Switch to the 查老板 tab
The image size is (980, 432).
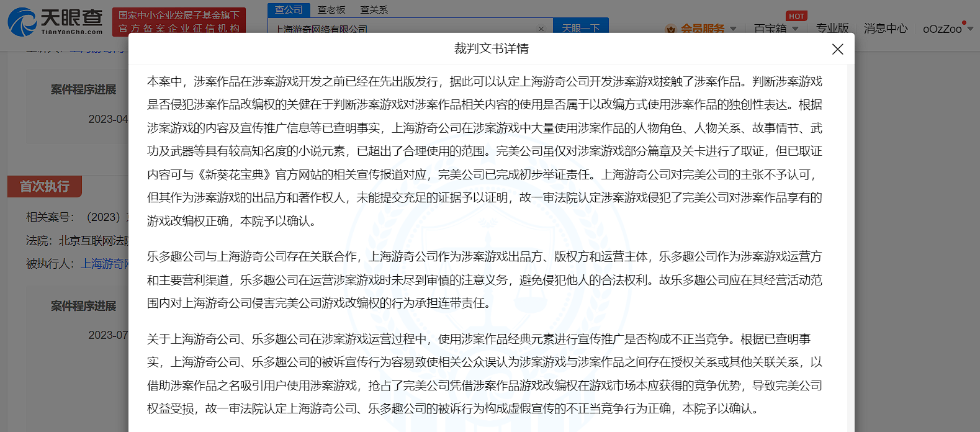[x=331, y=10]
